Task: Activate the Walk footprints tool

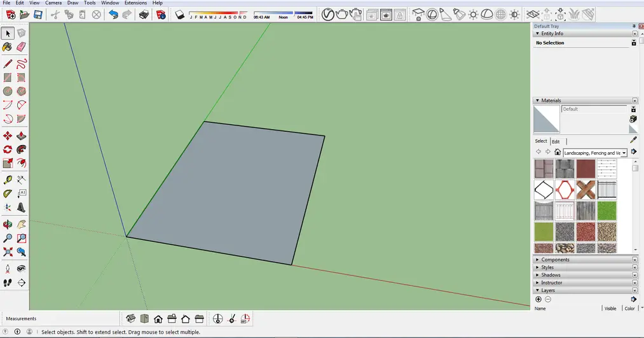Action: point(8,283)
